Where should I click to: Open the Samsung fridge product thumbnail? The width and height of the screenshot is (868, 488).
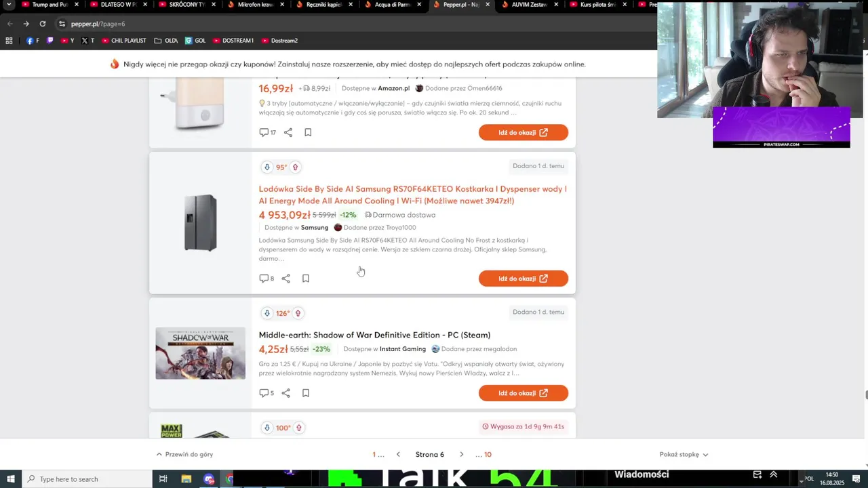tap(200, 223)
